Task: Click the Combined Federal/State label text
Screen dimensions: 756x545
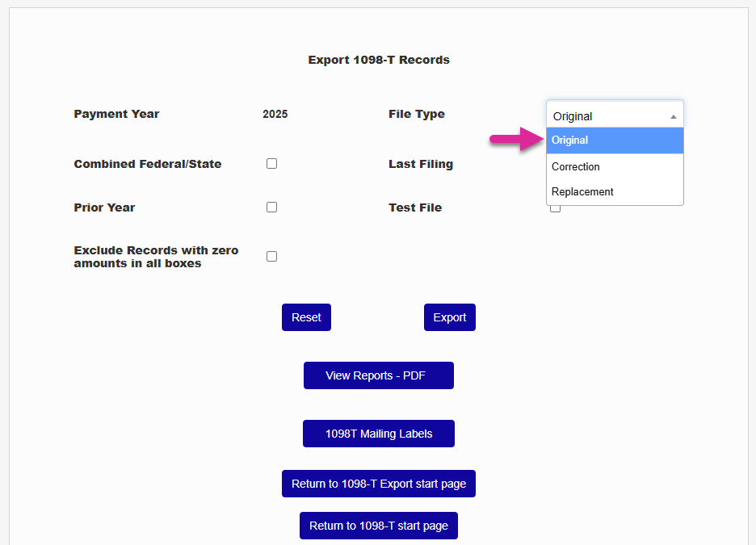Action: point(147,164)
